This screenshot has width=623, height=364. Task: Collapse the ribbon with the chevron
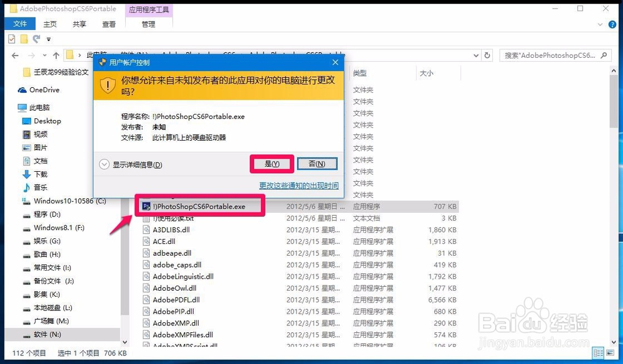coord(600,25)
